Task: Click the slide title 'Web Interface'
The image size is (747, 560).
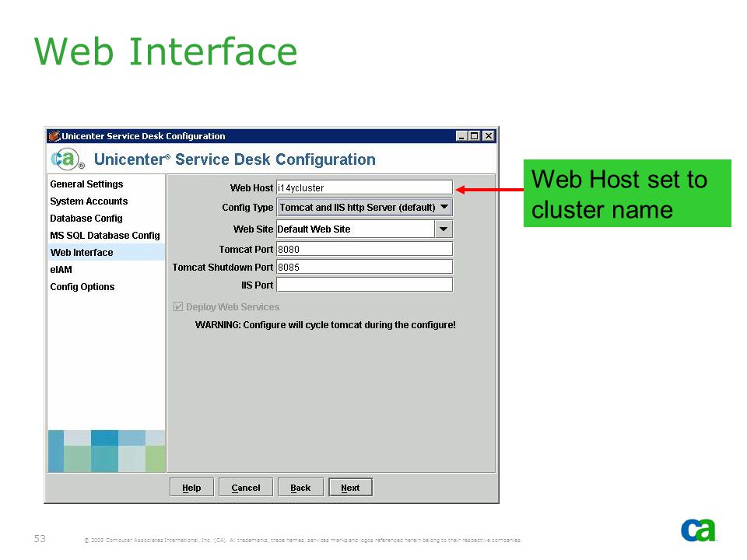Action: pyautogui.click(x=166, y=51)
